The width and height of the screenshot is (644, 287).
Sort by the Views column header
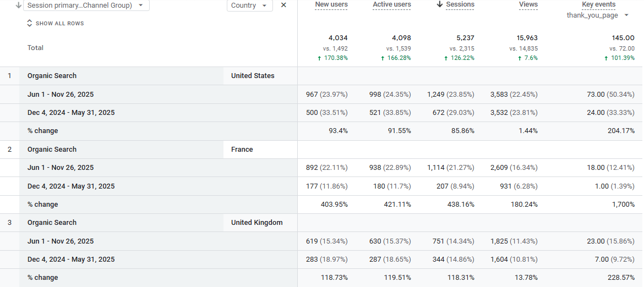click(x=528, y=4)
